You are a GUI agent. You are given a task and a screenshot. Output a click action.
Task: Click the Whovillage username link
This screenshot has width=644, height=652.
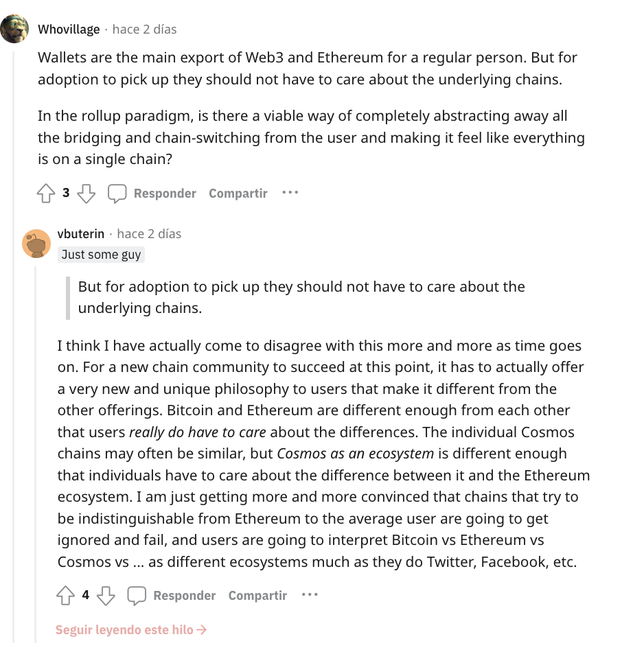click(x=69, y=30)
